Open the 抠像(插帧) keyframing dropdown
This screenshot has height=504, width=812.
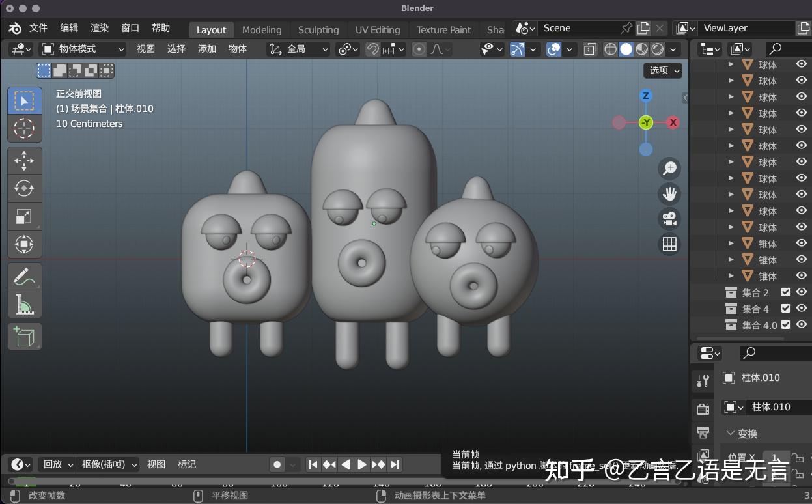click(x=106, y=464)
